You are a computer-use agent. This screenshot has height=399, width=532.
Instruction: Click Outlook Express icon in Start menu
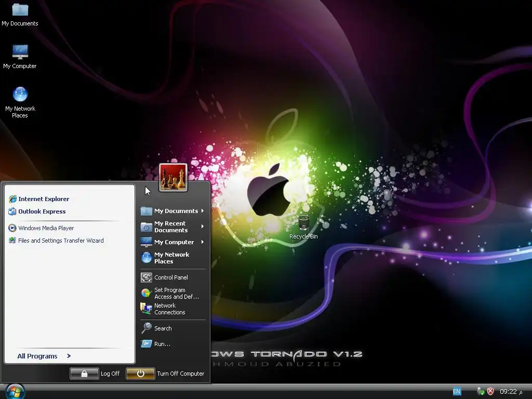(12, 211)
